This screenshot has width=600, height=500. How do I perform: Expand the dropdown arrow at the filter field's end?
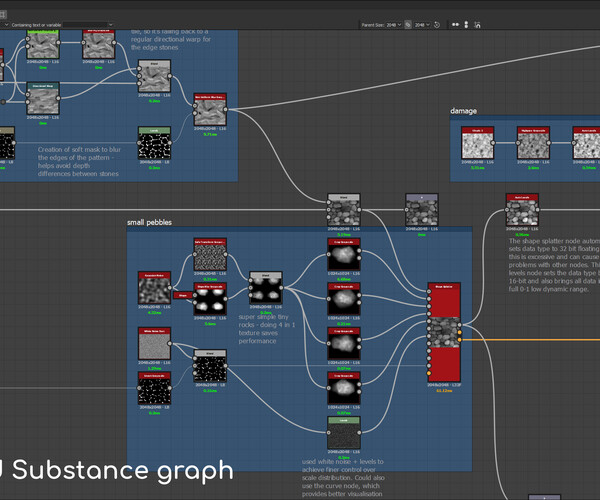[111, 25]
